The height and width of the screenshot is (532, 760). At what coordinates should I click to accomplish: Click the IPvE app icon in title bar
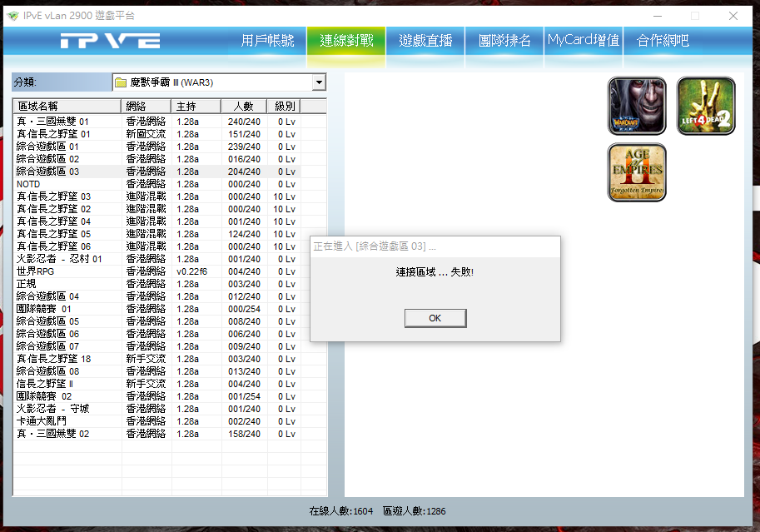tap(13, 16)
